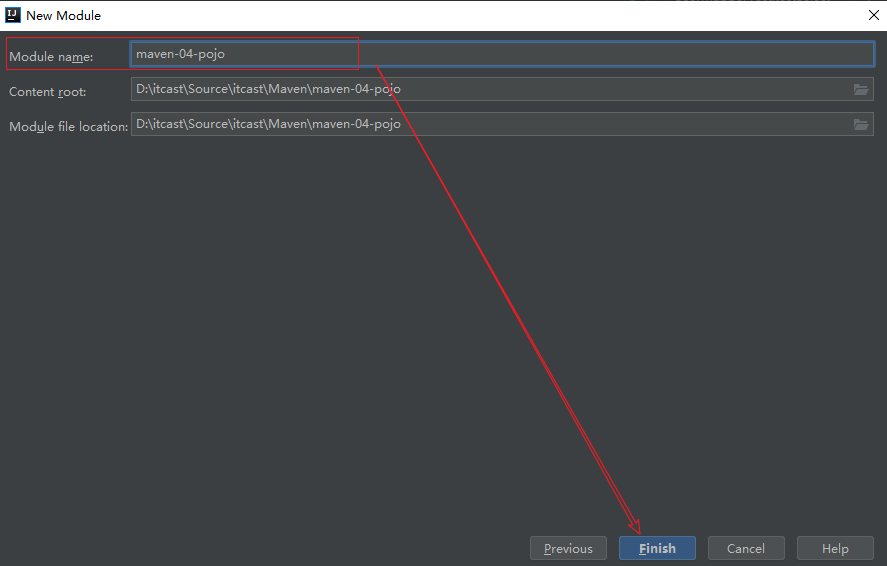Screen dimensions: 887x566
Task: Click 'maven-04-pojo' in the Module file location path
Action: click(356, 124)
